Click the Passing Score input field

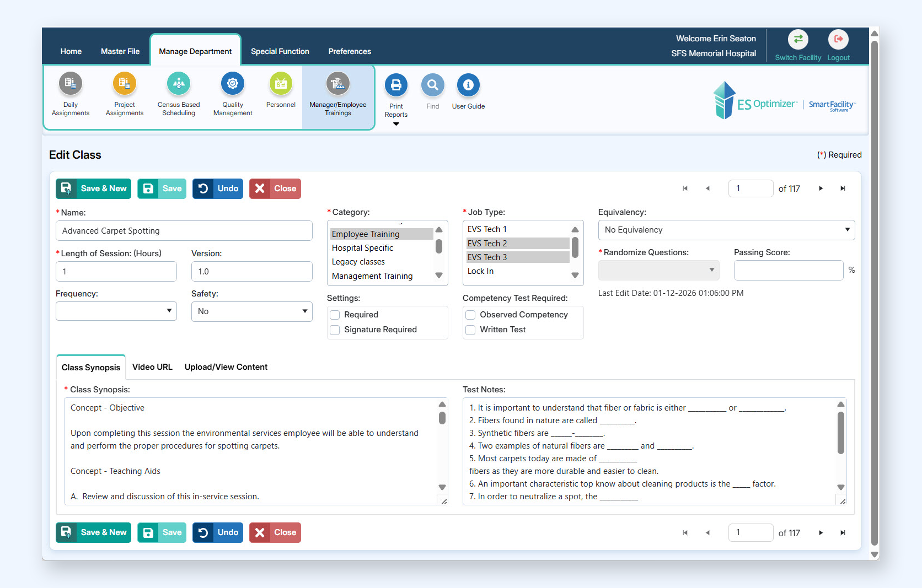pos(788,271)
